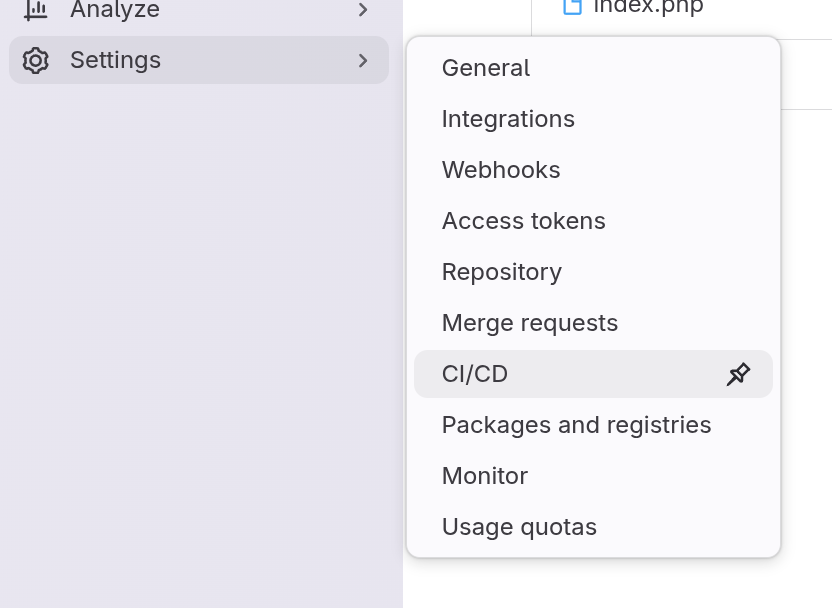
Task: Open the index.php file link
Action: [648, 7]
